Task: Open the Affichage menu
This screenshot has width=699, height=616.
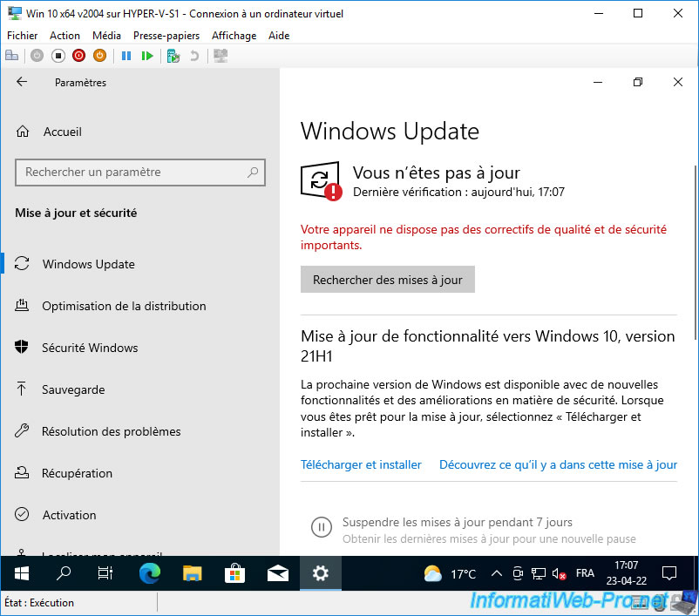Action: tap(234, 36)
